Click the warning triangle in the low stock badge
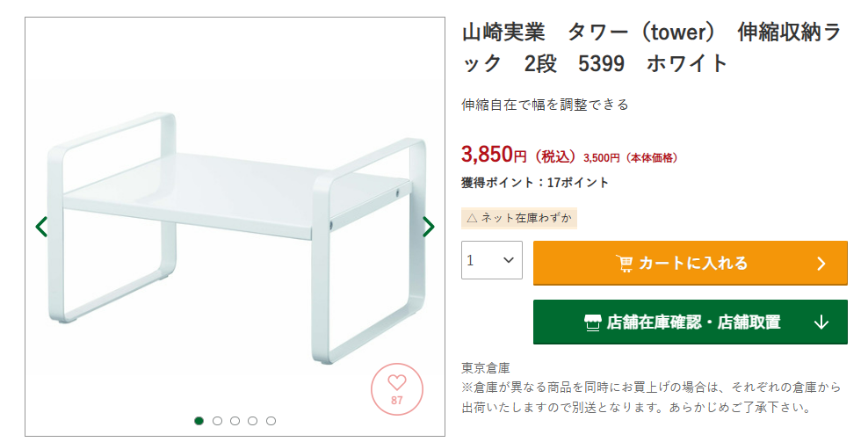868x442 pixels. coord(472,218)
